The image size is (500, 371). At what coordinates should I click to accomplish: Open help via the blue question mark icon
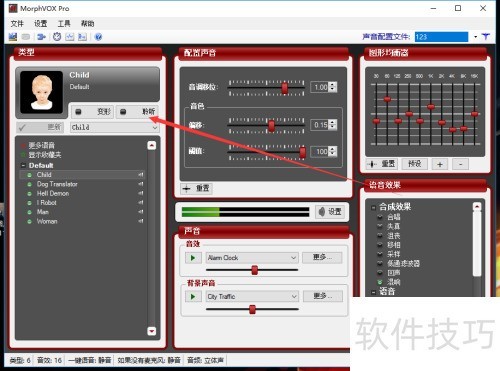coord(98,37)
